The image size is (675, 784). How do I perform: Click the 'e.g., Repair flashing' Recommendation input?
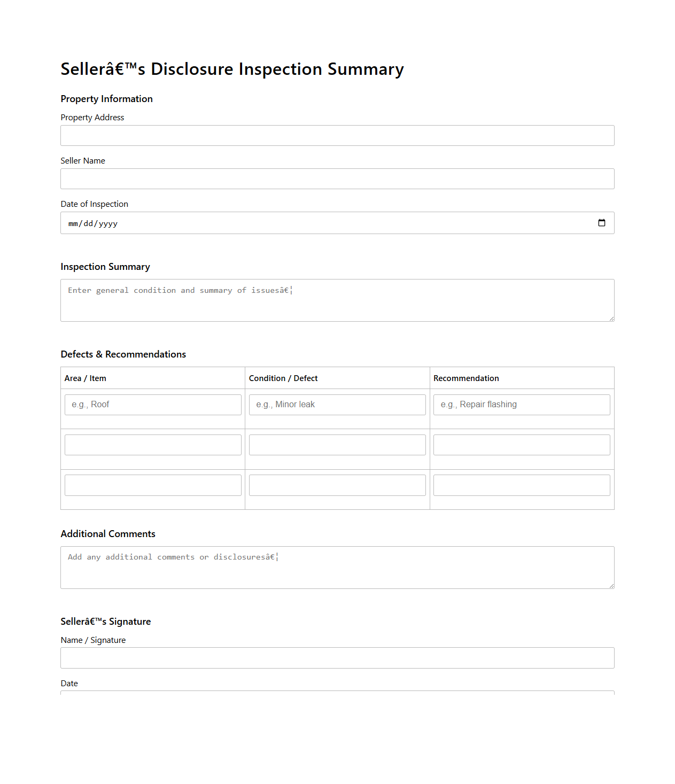(521, 405)
